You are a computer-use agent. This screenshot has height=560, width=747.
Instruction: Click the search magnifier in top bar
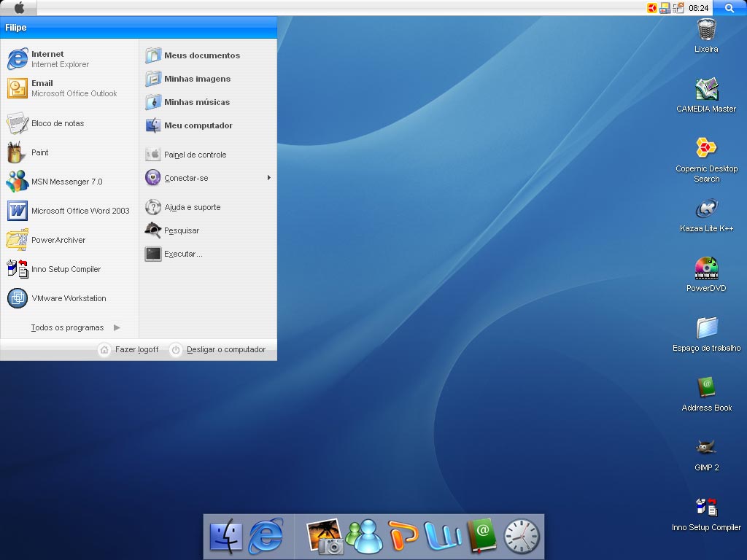[x=729, y=7]
